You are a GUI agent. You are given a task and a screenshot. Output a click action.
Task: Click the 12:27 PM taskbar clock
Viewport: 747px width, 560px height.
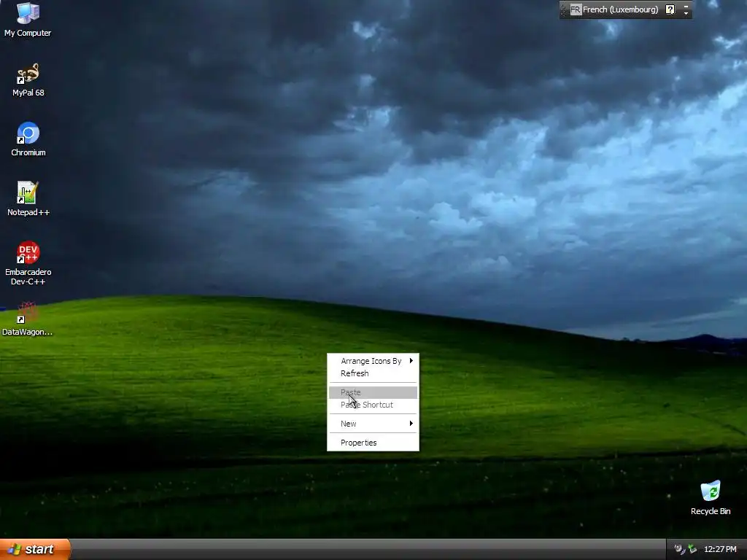click(720, 549)
